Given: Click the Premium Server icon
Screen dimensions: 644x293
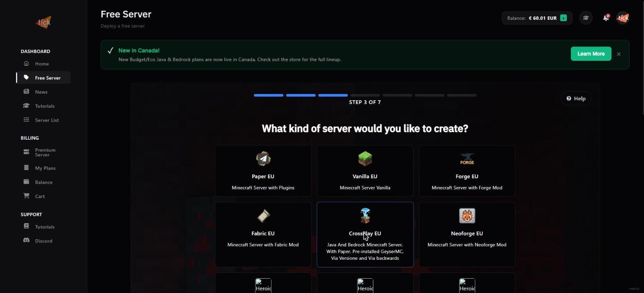Looking at the screenshot, I should point(26,152).
